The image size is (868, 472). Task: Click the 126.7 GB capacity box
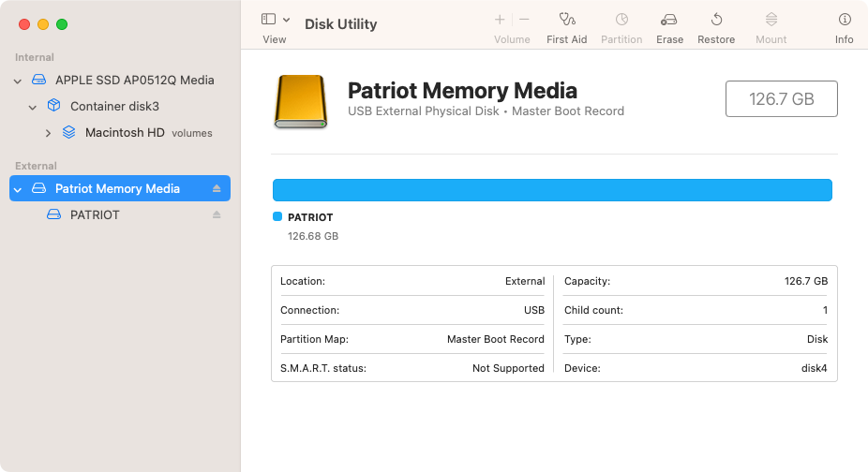point(781,98)
